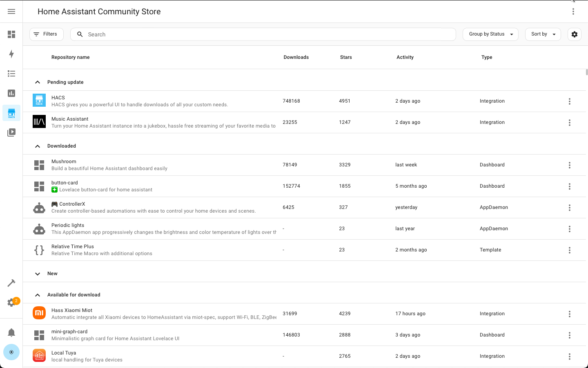Open the Overview grid icon in sidebar
The image size is (588, 368).
tap(11, 34)
